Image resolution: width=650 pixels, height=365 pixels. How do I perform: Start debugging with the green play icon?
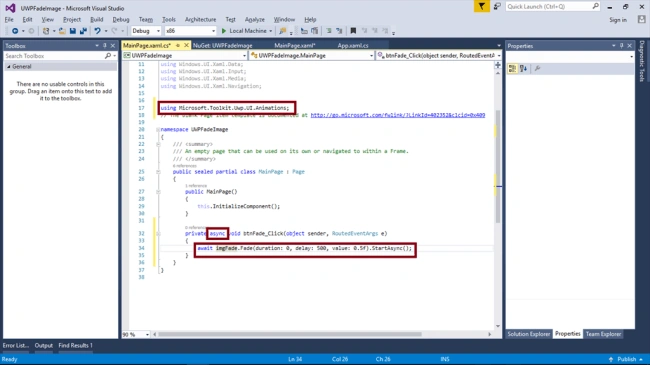tap(224, 31)
